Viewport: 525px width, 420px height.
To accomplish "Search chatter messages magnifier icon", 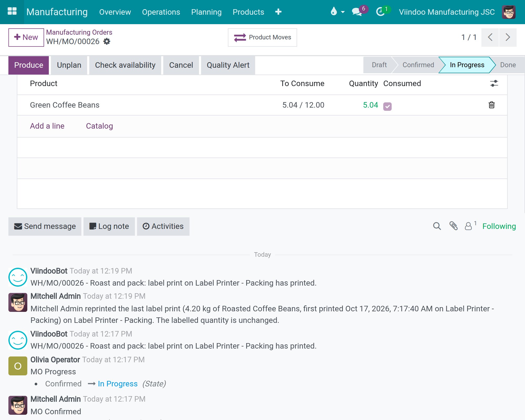I will (437, 226).
